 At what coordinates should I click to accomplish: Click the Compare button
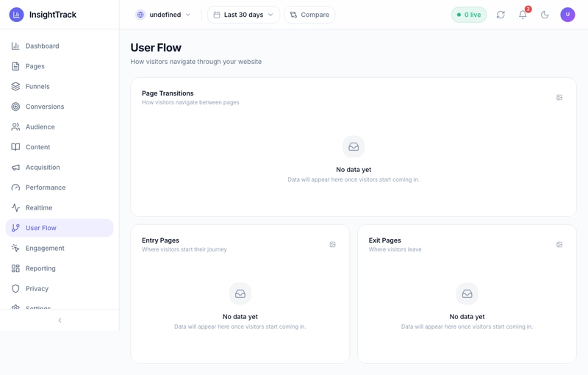(x=309, y=15)
